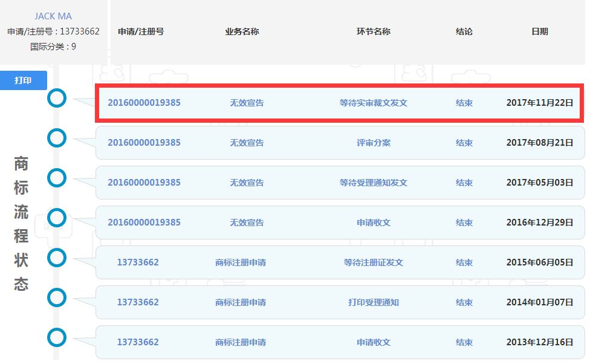Click 商标注册申请 in the 2015年06月05日 row
Screen dimensions: 590x364
[241, 262]
